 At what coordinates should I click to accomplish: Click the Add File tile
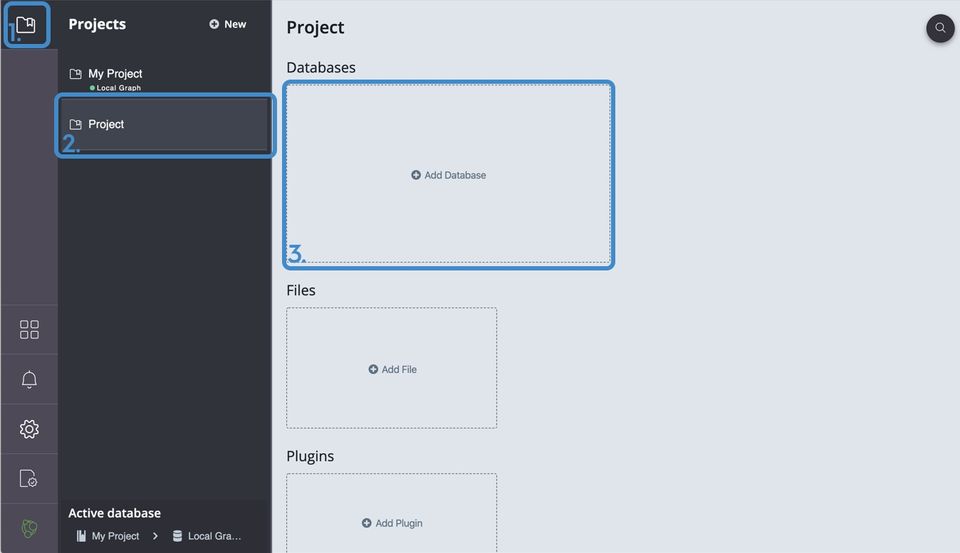coord(392,369)
